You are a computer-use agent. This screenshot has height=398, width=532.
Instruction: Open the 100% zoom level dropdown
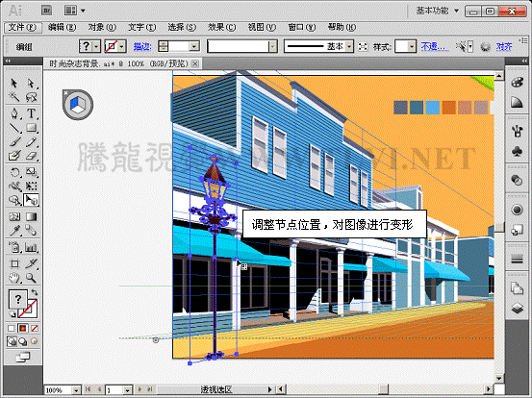pyautogui.click(x=77, y=390)
